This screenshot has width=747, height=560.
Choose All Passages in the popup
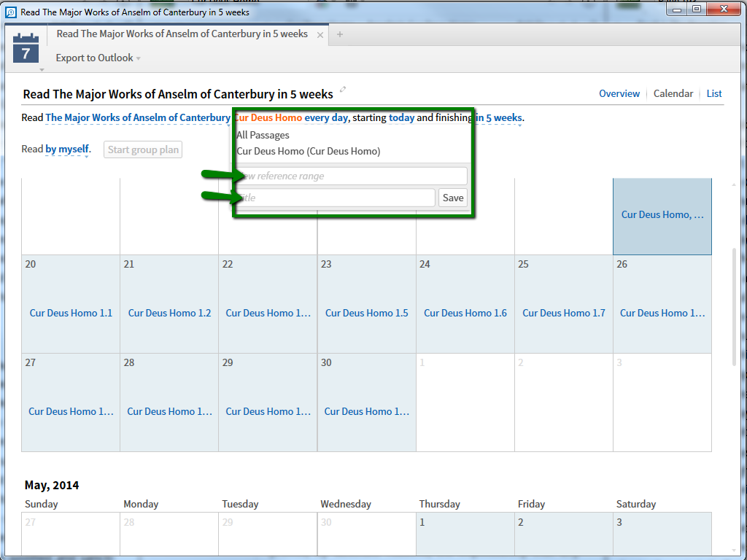[263, 135]
